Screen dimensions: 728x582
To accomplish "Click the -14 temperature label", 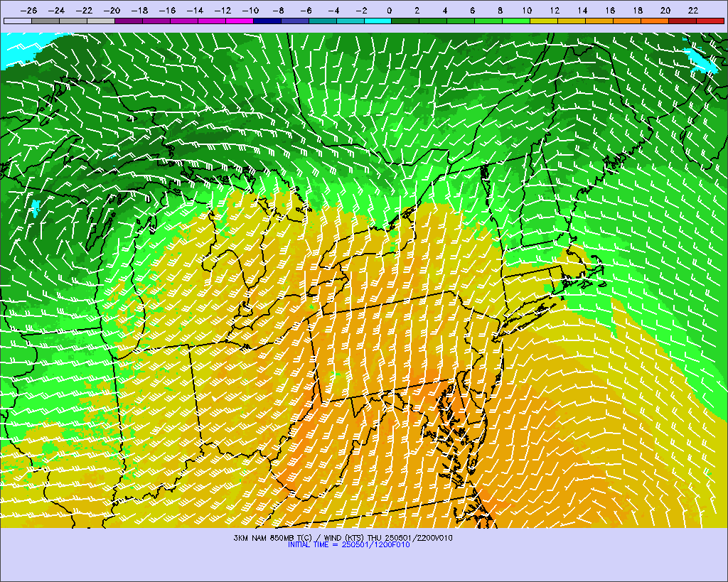I will point(195,10).
